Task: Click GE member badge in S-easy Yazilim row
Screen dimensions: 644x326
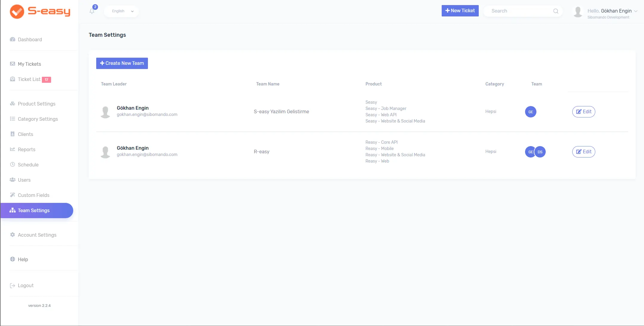Action: point(531,112)
